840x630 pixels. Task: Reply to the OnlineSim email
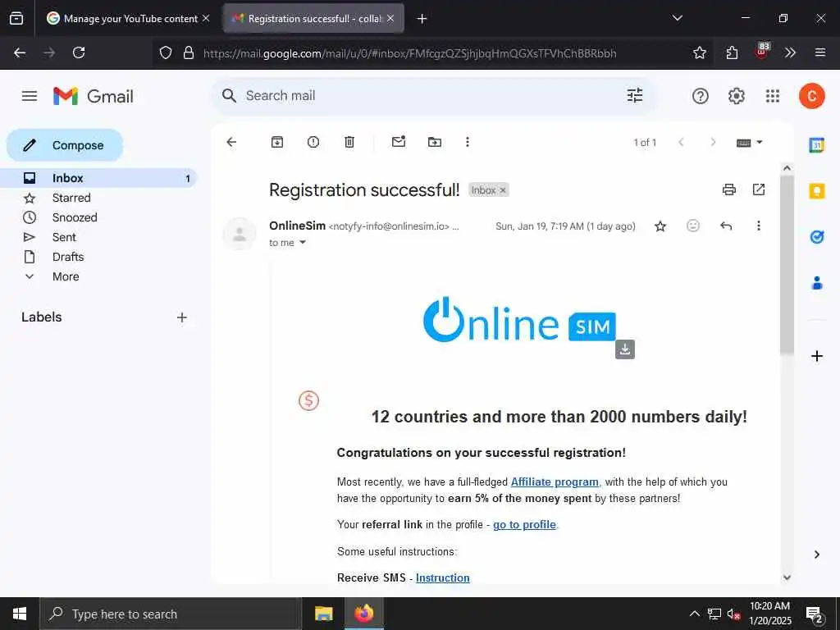click(x=726, y=226)
